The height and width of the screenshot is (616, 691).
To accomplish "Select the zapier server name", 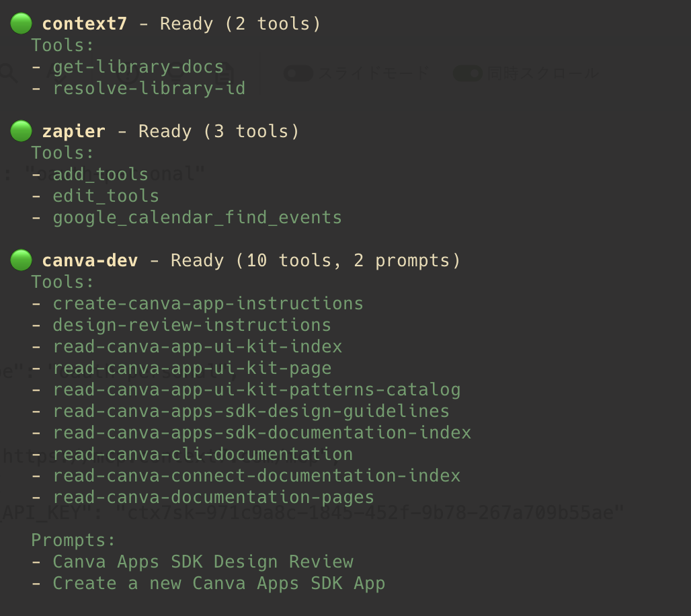I will pos(73,132).
